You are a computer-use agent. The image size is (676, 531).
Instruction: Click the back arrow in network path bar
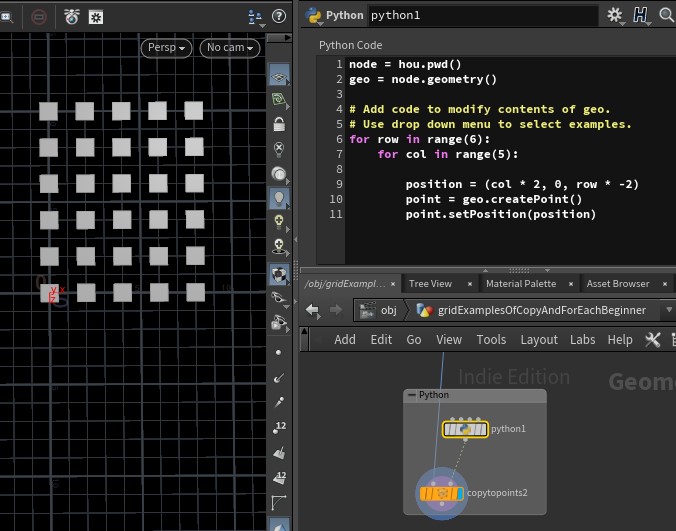(313, 310)
